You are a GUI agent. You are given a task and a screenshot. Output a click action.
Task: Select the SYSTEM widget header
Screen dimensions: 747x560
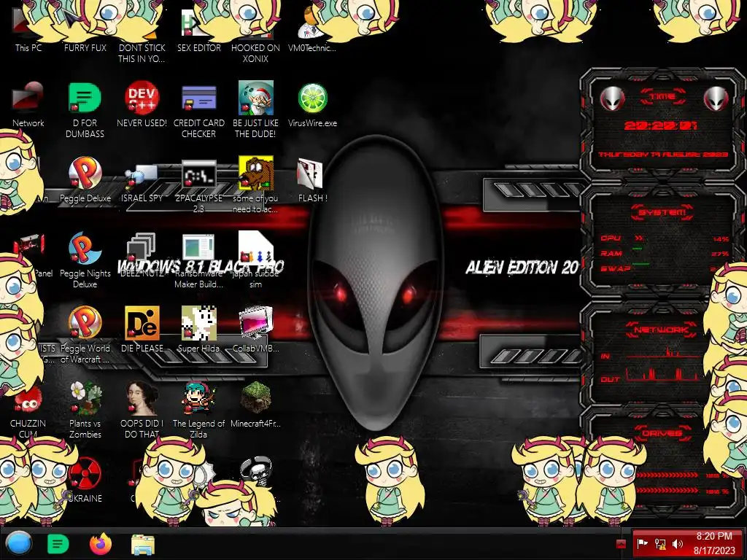pyautogui.click(x=662, y=212)
